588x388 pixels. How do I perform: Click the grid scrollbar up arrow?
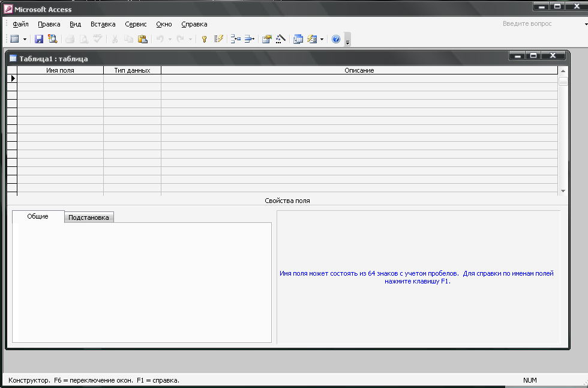563,70
